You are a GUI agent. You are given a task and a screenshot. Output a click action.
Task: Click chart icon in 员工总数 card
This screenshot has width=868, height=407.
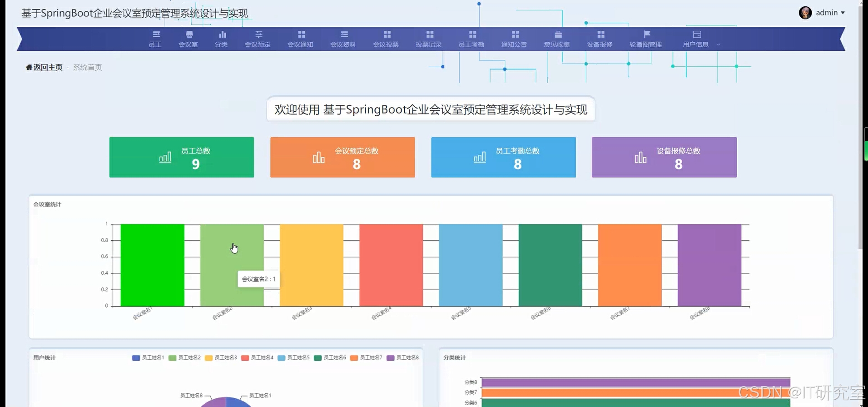pos(165,157)
